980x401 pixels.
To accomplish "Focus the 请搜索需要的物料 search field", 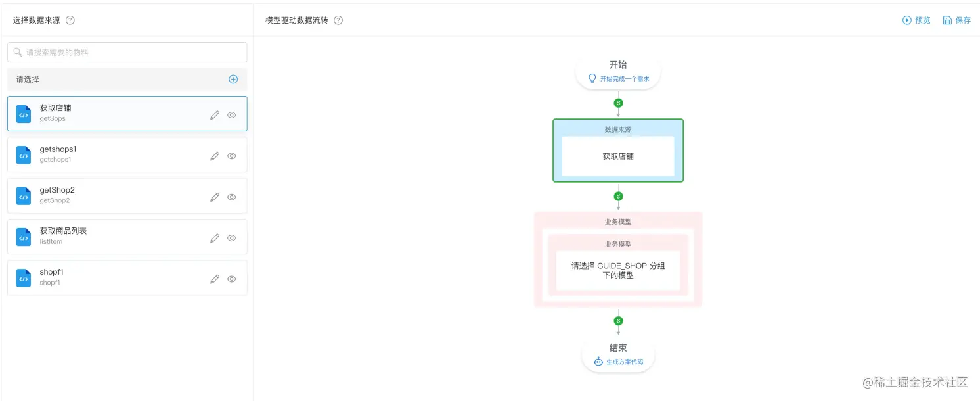I will pos(127,53).
